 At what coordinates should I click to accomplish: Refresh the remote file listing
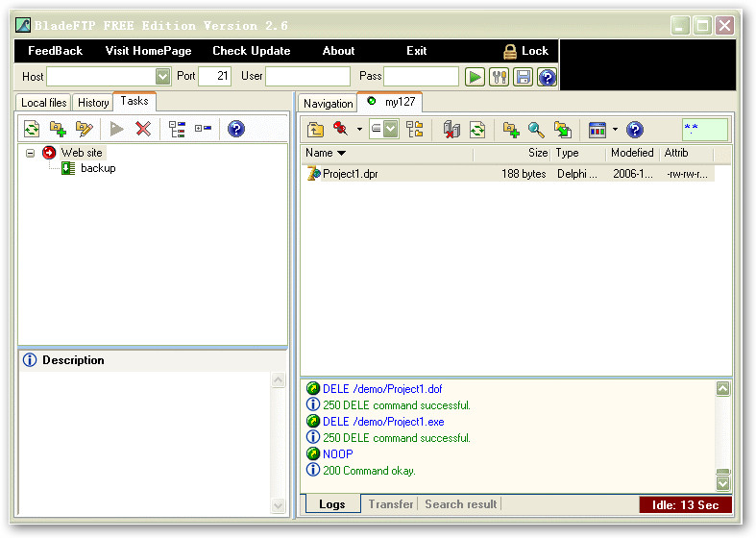pos(477,130)
